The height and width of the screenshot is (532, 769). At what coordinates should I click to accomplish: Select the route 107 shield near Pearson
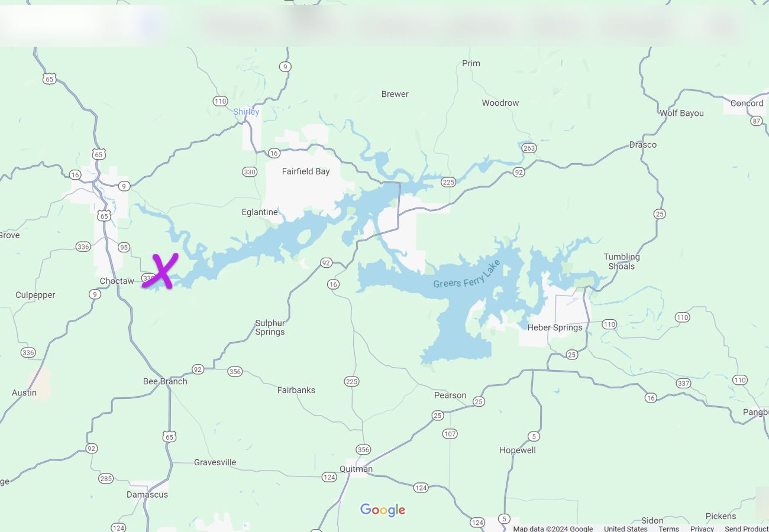pyautogui.click(x=450, y=434)
